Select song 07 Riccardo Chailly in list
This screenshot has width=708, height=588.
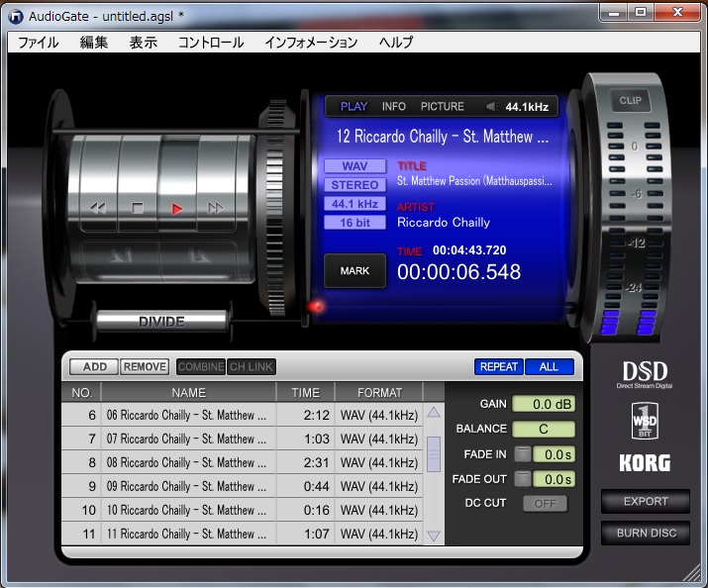point(242,439)
